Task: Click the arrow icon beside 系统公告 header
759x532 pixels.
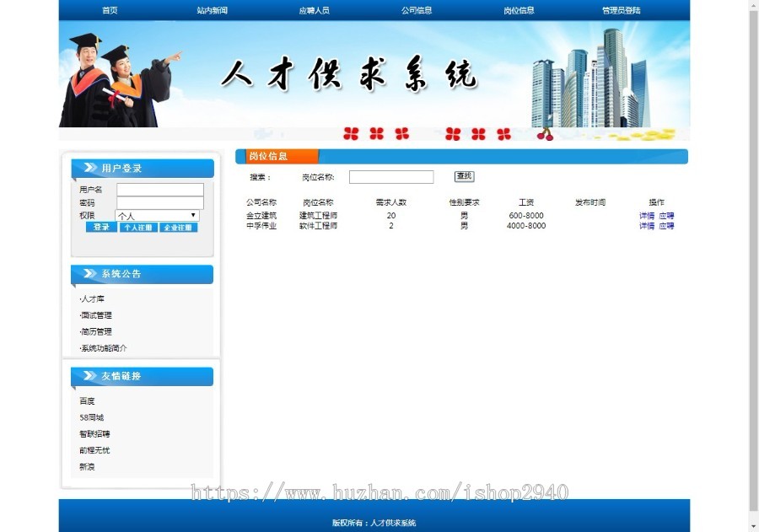Action: (x=87, y=274)
